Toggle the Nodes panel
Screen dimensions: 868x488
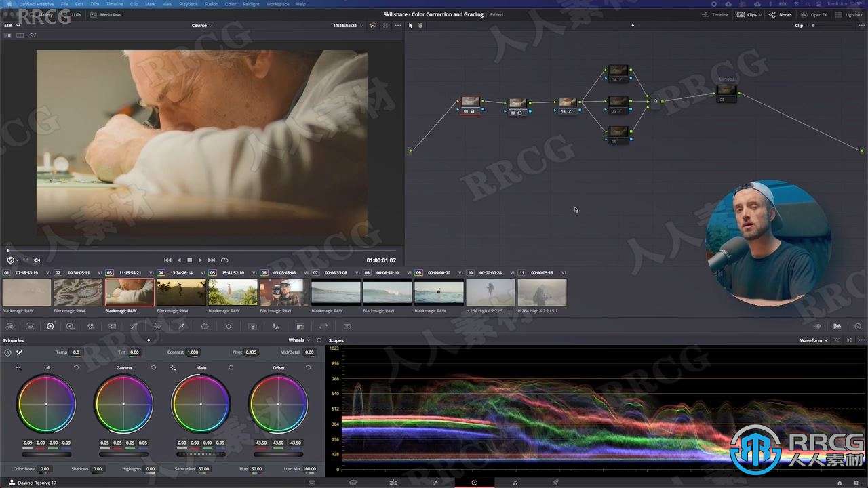click(781, 14)
